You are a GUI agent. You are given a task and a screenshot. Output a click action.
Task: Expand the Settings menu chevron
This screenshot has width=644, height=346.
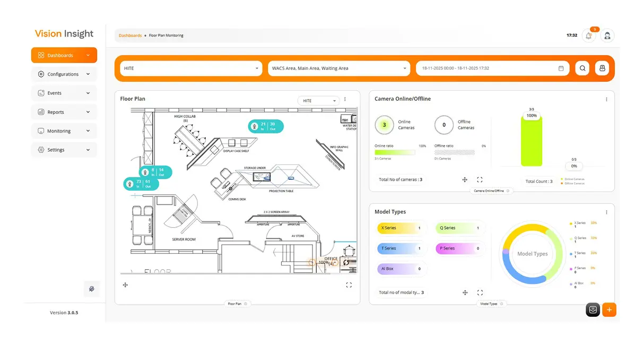click(x=88, y=150)
